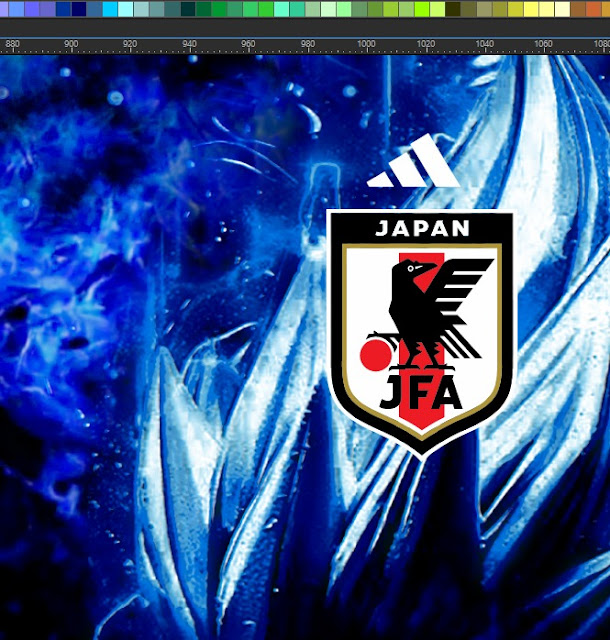Click the steel blue palette swatch
610x640 pixels.
pyautogui.click(x=94, y=9)
